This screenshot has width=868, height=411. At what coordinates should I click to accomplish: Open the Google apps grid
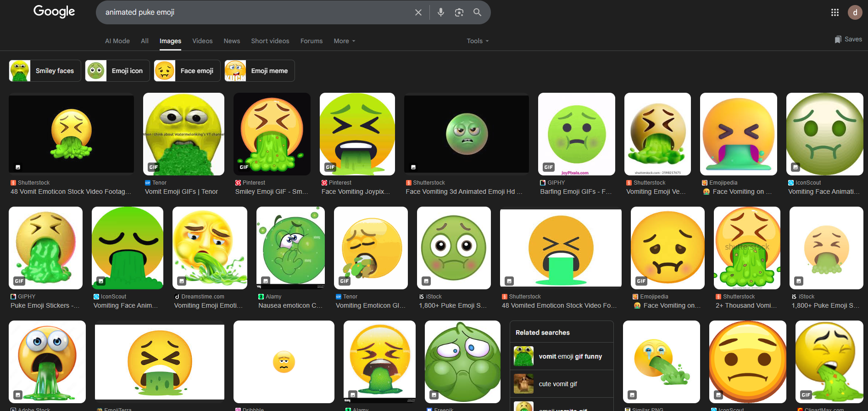pyautogui.click(x=835, y=12)
